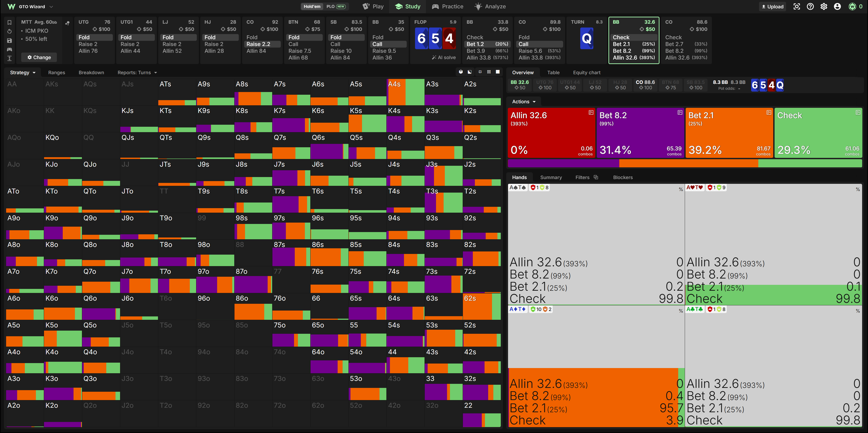The width and height of the screenshot is (868, 433).
Task: Open the help question mark icon
Action: pos(810,6)
